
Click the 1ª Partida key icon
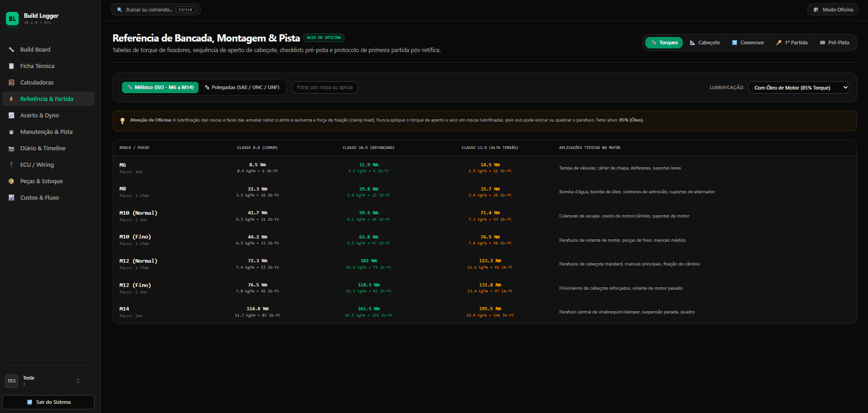(x=779, y=42)
